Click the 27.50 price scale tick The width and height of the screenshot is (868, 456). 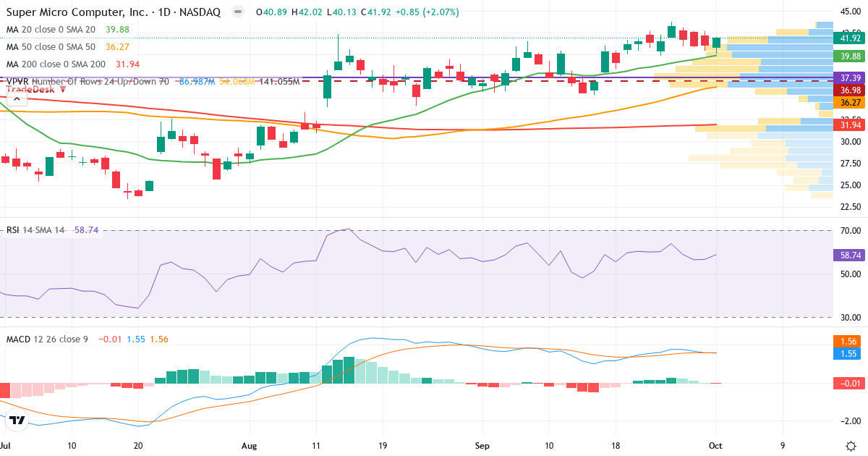[x=850, y=164]
